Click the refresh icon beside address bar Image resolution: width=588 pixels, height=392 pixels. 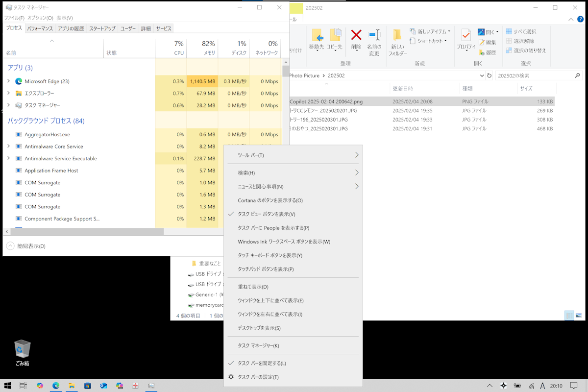pyautogui.click(x=489, y=75)
